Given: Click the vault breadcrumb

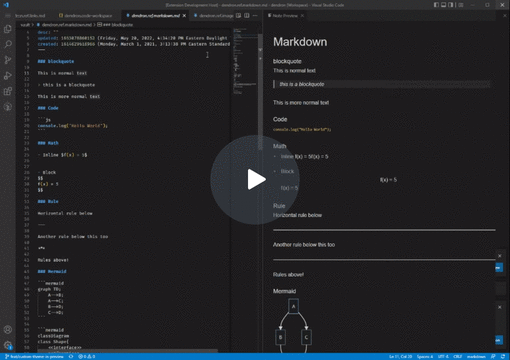Looking at the screenshot, I should point(25,25).
